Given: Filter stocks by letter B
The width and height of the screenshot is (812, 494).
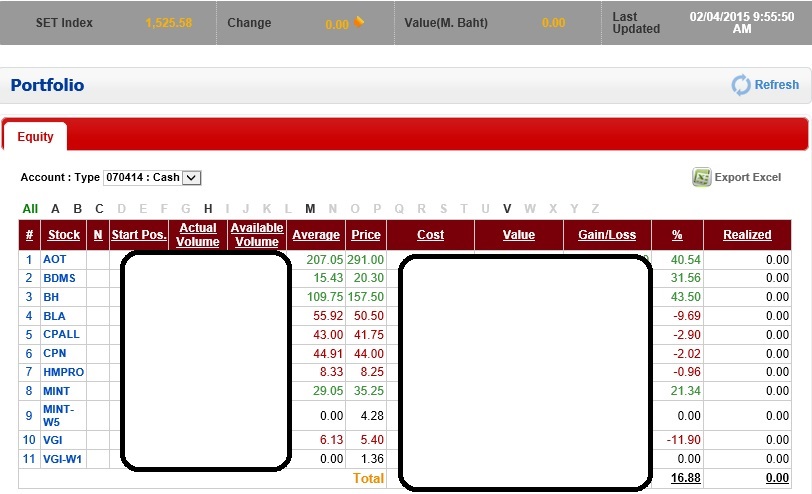Looking at the screenshot, I should (78, 209).
